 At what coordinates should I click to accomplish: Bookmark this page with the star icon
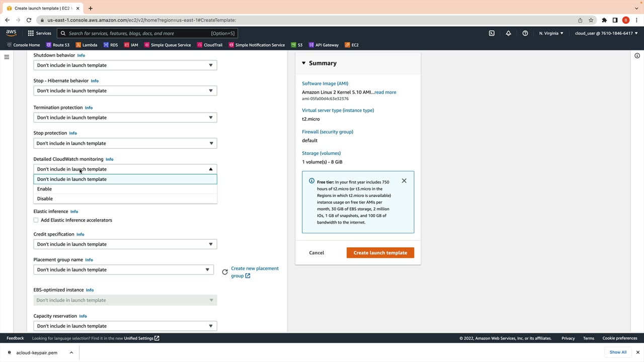(591, 20)
